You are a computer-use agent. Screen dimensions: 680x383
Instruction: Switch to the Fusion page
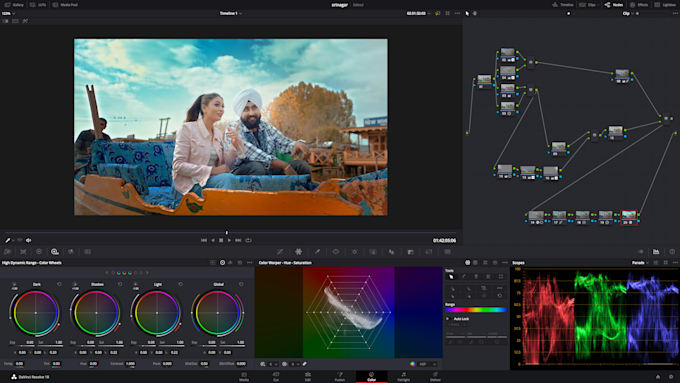pos(340,376)
